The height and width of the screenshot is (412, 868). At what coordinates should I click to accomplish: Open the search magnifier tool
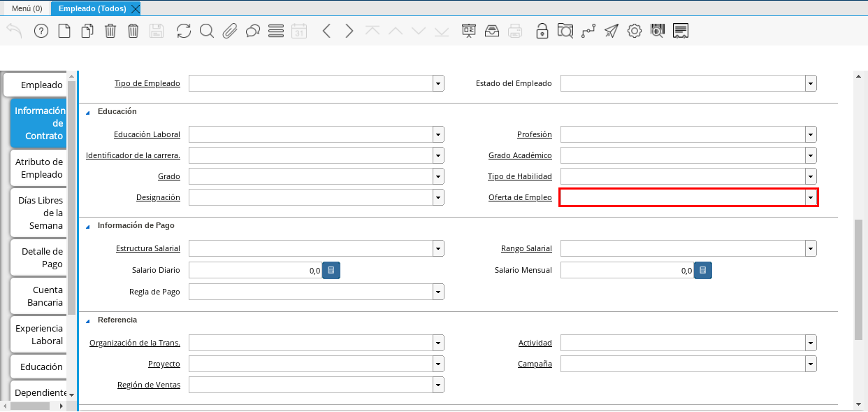207,31
